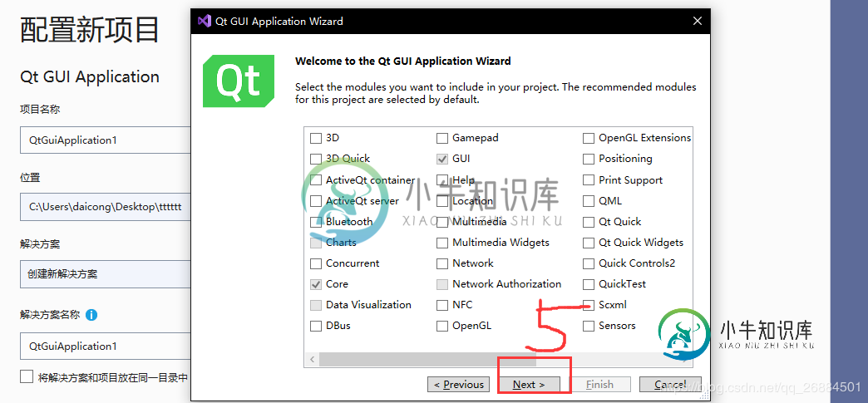Viewport: 868px width, 403px height.
Task: Enable the QML module checkbox
Action: click(589, 201)
